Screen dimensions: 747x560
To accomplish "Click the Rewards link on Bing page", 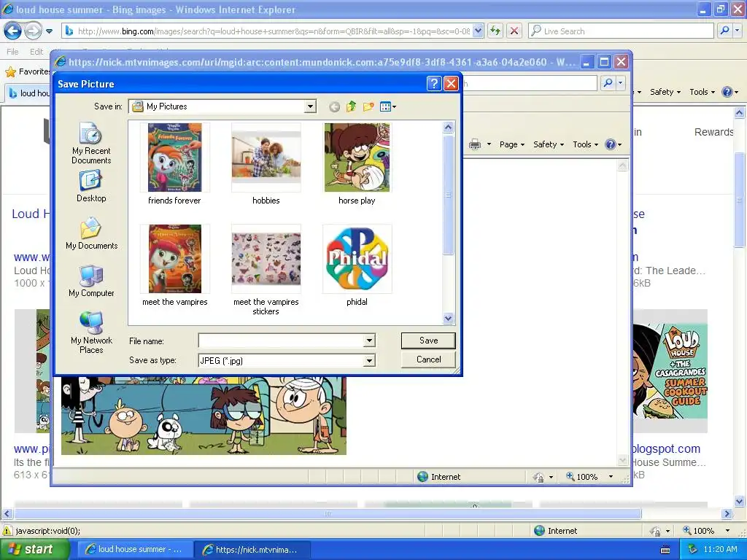I will tap(713, 132).
